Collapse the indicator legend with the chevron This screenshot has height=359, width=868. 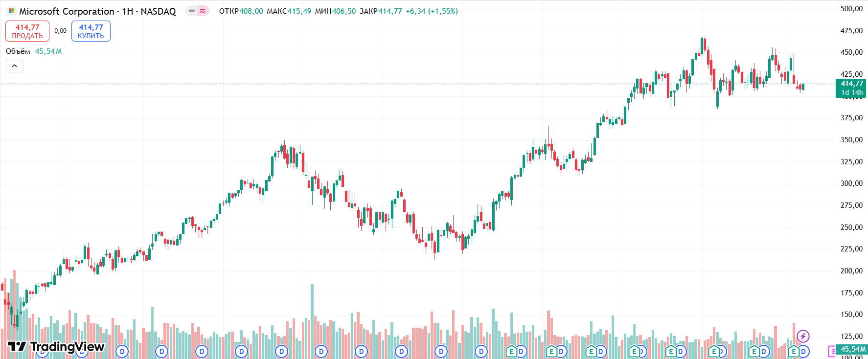tap(14, 66)
